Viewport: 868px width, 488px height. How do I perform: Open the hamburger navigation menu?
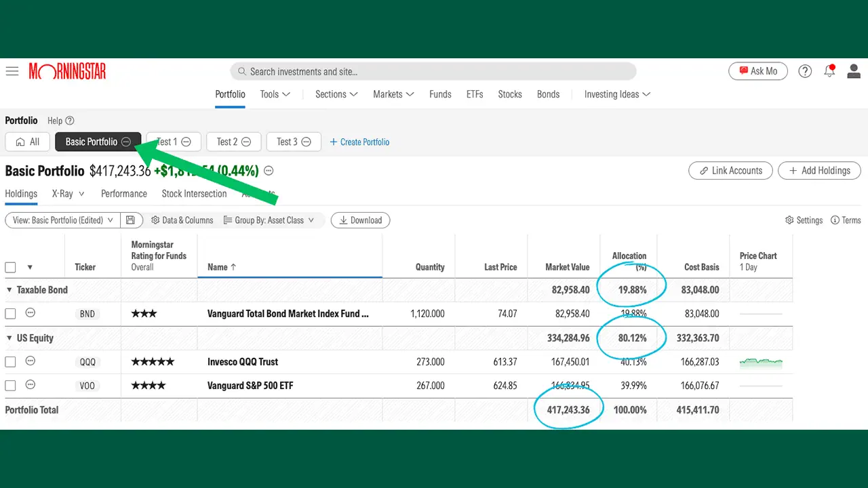12,71
